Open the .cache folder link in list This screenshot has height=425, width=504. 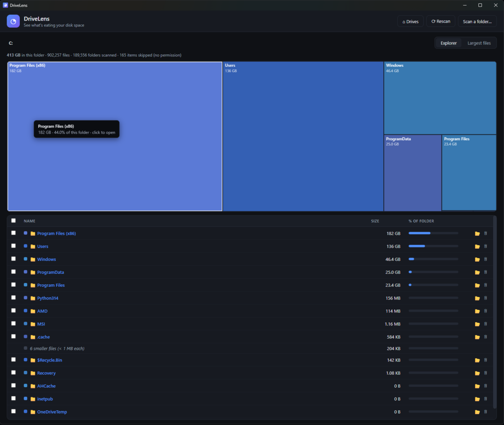click(43, 337)
